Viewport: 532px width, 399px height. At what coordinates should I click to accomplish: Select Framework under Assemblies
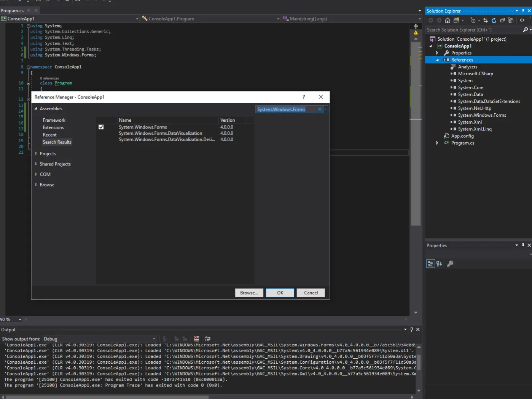(54, 120)
